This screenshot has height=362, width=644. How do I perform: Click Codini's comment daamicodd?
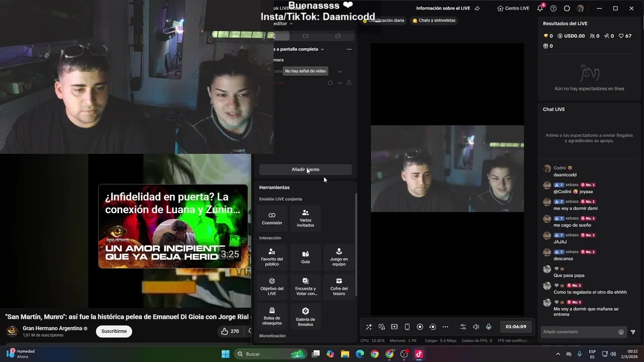tap(565, 175)
